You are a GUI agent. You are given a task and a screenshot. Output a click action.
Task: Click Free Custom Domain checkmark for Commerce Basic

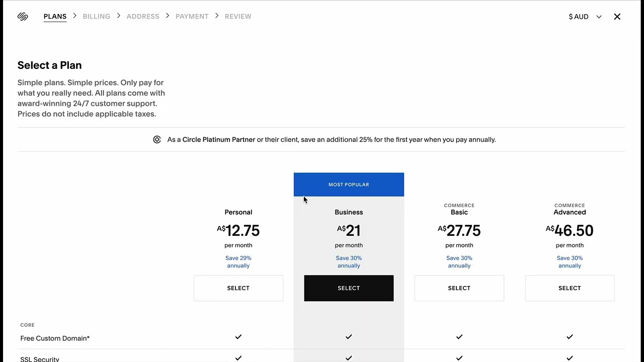point(459,337)
